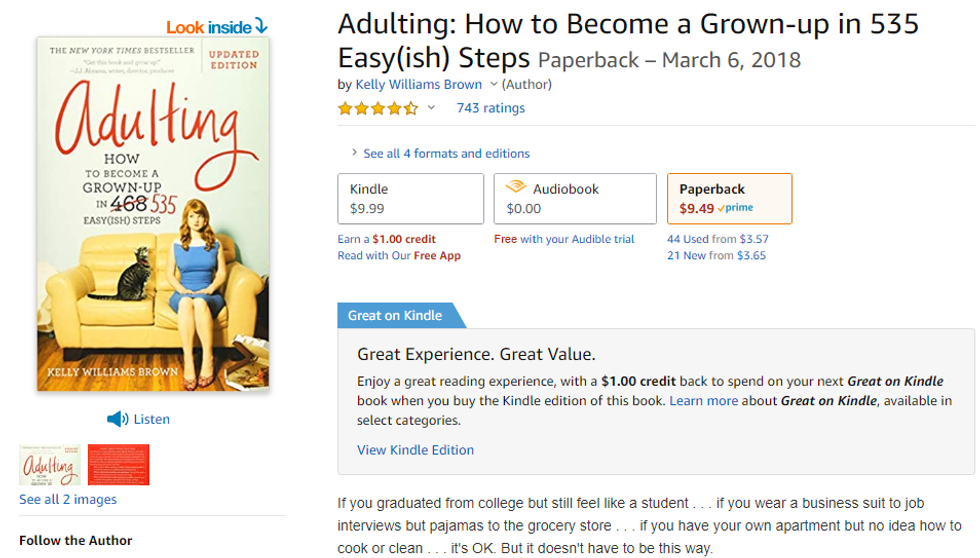Click Kelly Williams Brown author link
Screen dimensions: 980x558
pyautogui.click(x=418, y=85)
